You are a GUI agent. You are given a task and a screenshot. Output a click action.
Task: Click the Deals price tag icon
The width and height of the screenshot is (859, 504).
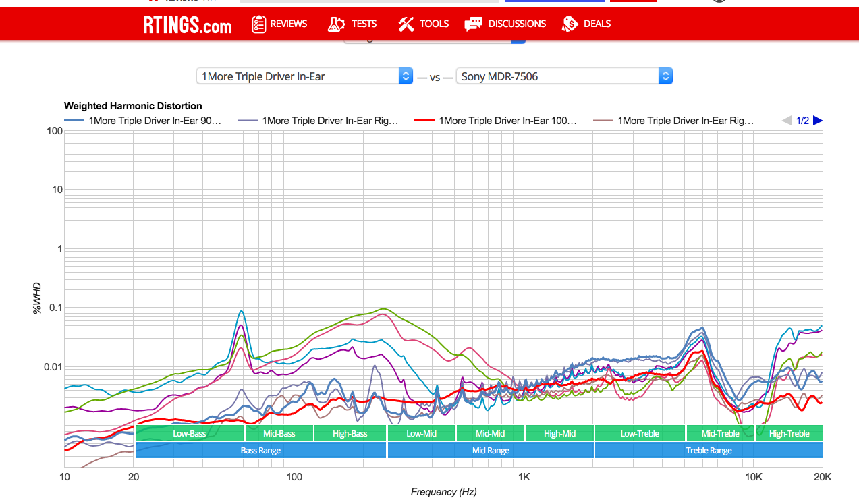(x=570, y=24)
